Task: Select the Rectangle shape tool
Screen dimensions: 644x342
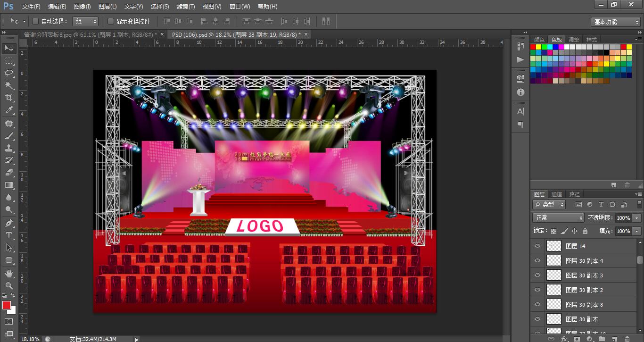Action: 9,260
